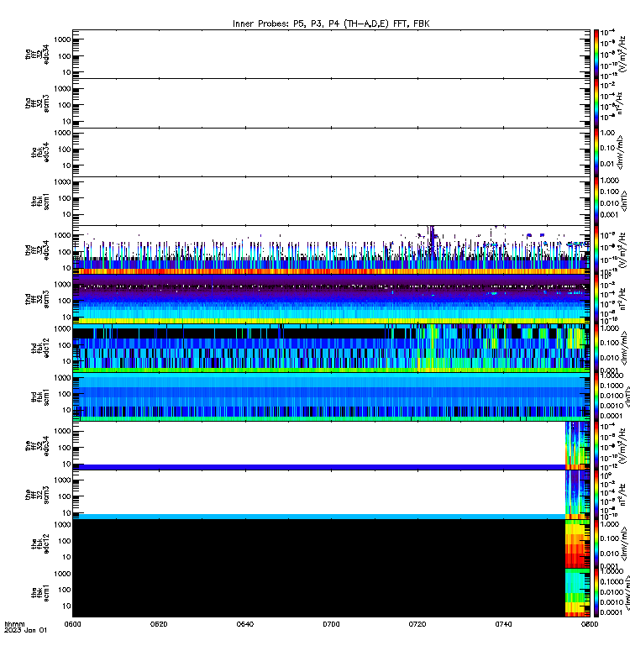Click the 0640 time axis label
630x672 pixels.
pos(244,624)
